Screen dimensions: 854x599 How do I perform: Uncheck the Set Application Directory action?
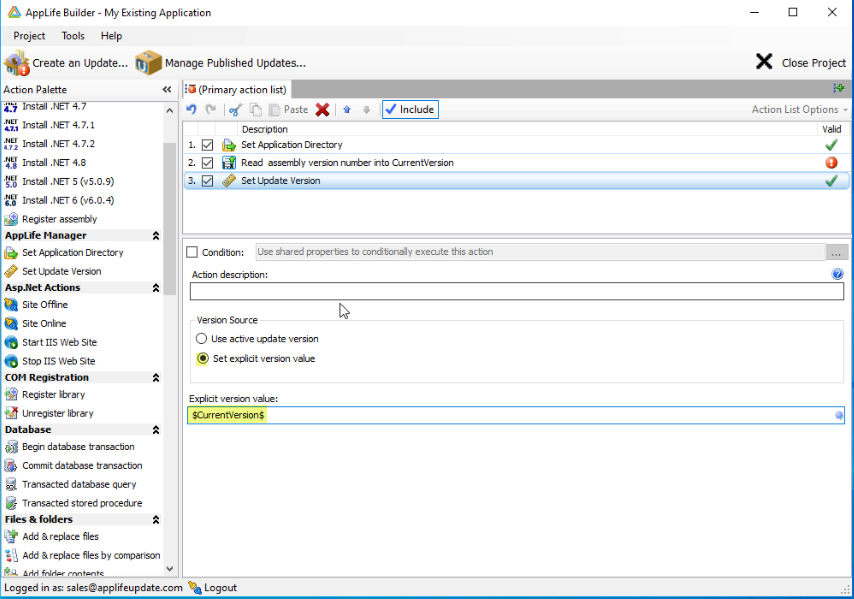208,145
